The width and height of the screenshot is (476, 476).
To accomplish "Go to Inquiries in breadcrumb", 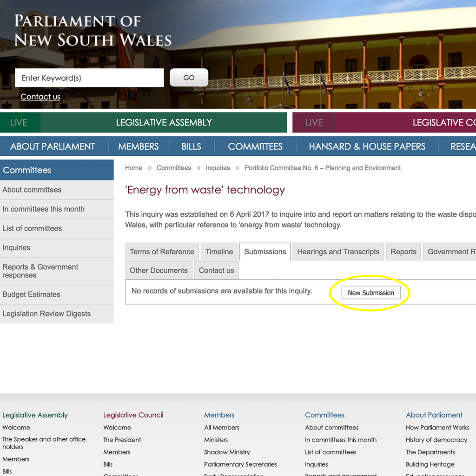I will [218, 168].
